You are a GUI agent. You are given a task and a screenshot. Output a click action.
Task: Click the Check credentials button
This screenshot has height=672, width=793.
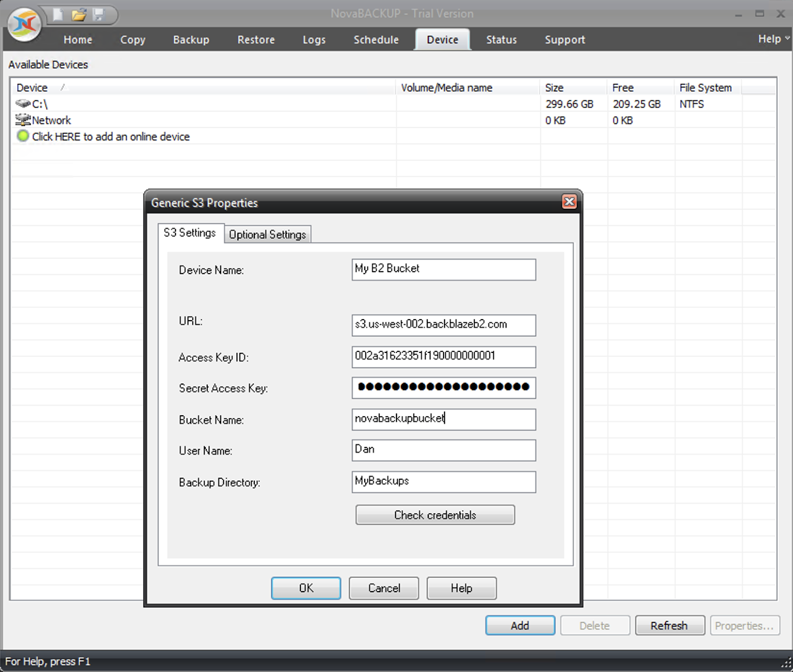point(435,515)
